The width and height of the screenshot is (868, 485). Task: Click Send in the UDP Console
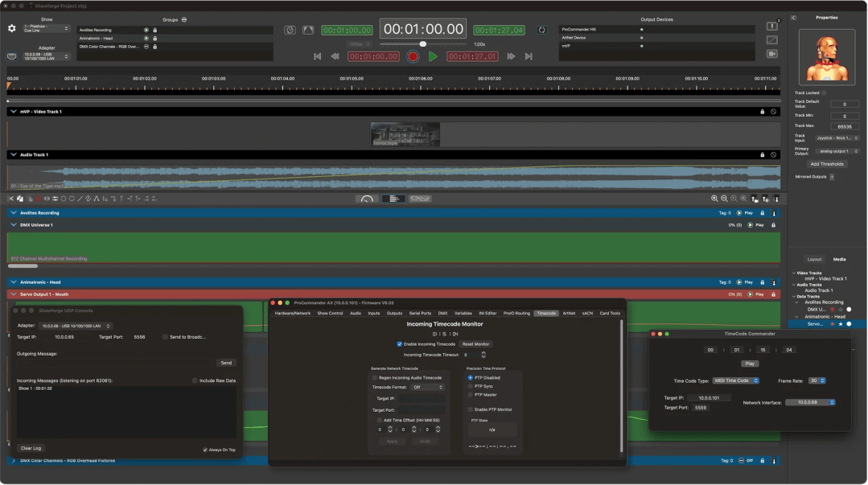pyautogui.click(x=226, y=364)
